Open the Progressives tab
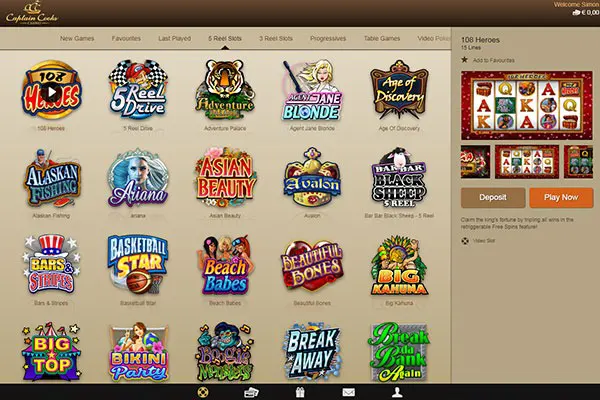Screen dimensions: 600x400 [x=328, y=38]
